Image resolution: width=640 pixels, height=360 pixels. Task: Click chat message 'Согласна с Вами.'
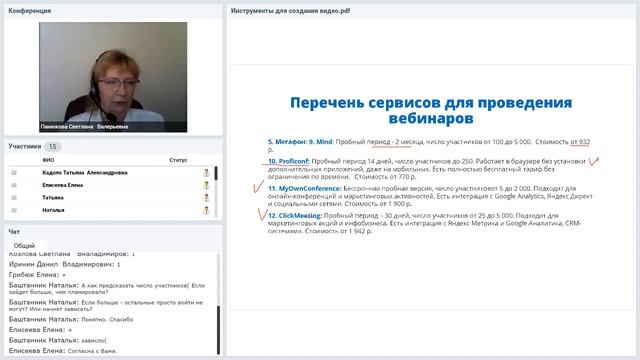(x=63, y=351)
